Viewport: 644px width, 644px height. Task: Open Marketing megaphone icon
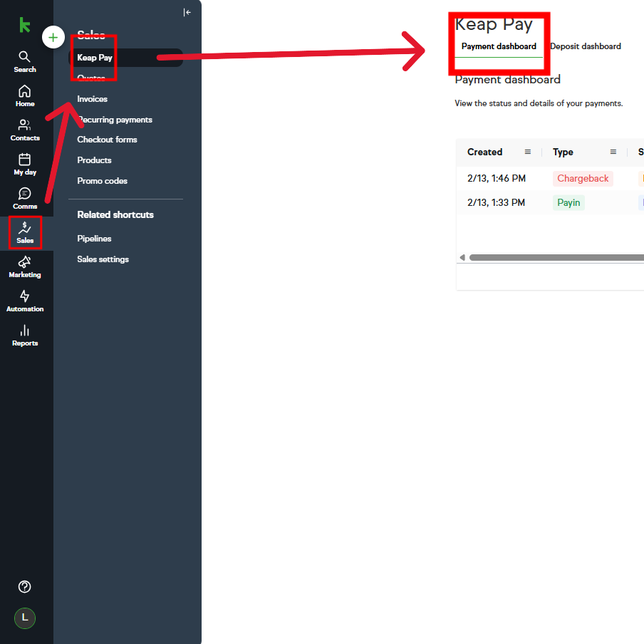coord(25,266)
